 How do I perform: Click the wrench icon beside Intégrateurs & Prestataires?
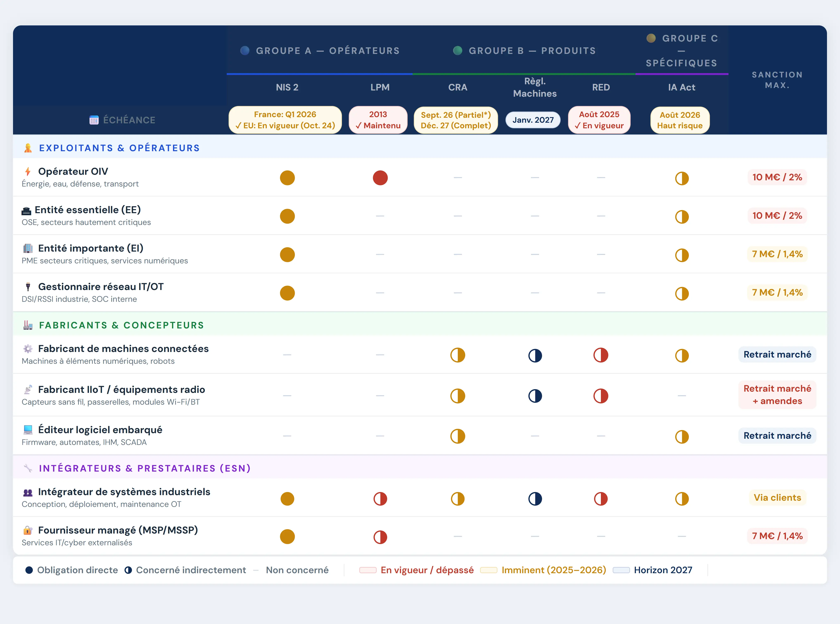tap(28, 468)
